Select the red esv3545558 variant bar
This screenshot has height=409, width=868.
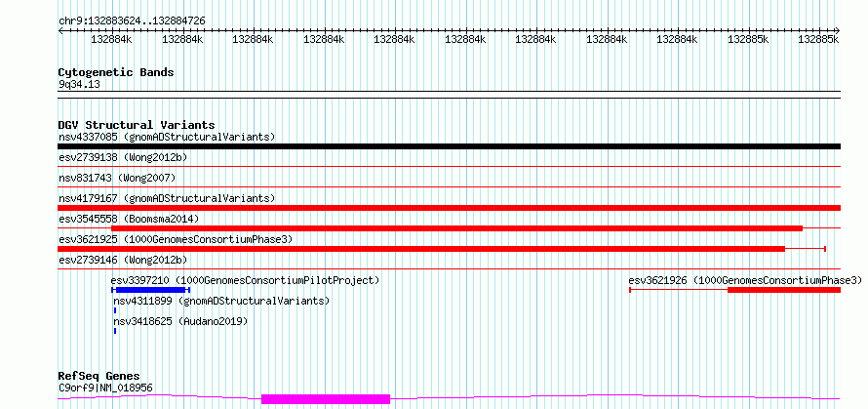[457, 228]
